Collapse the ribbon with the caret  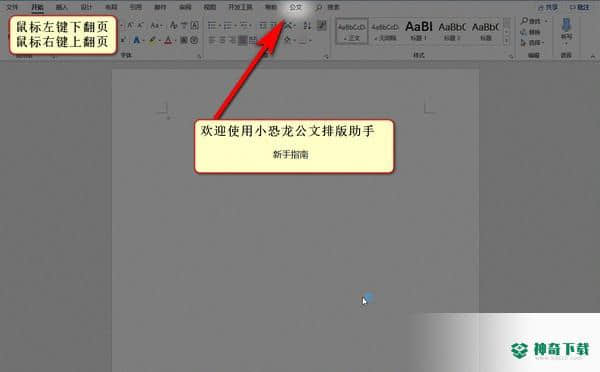[593, 56]
